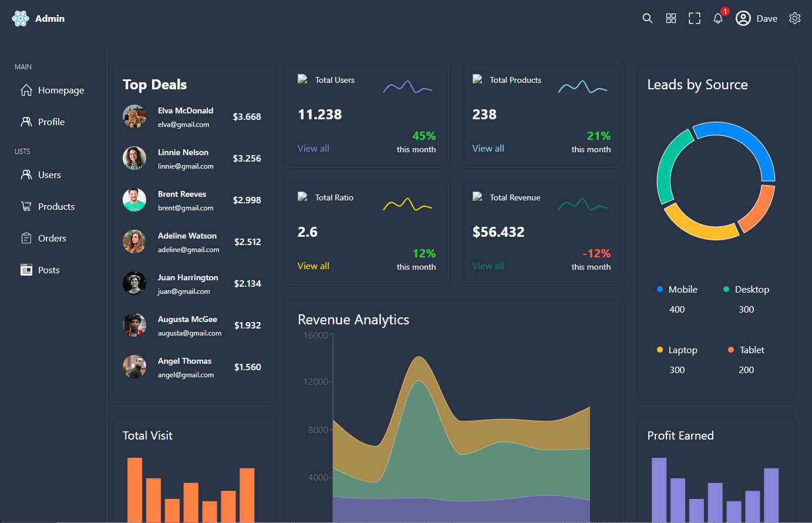812x523 pixels.
Task: Click the Orders clipboard icon
Action: (x=26, y=238)
